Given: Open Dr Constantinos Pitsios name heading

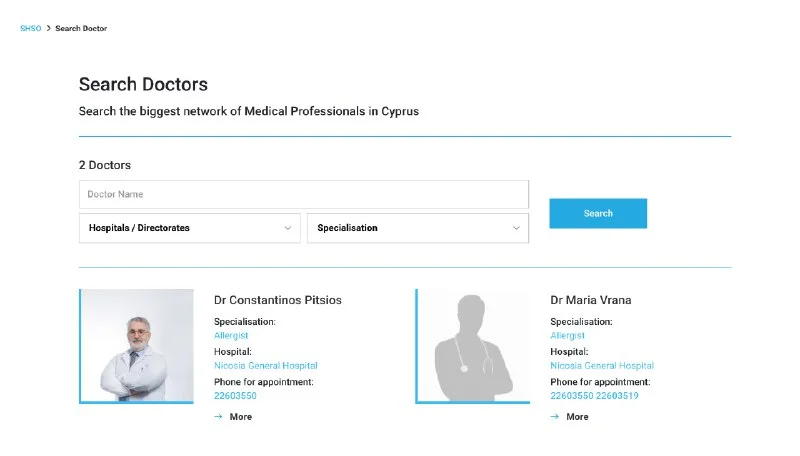Looking at the screenshot, I should click(x=278, y=300).
